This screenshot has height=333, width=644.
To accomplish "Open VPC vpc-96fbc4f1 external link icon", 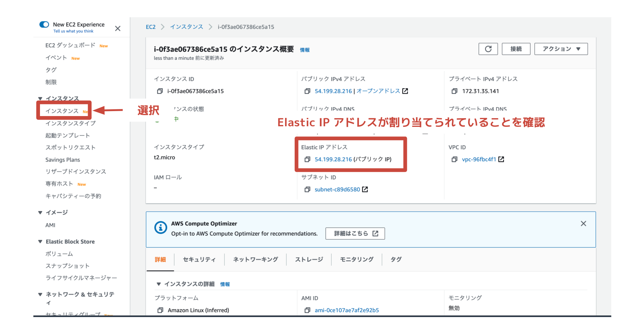I will click(501, 159).
